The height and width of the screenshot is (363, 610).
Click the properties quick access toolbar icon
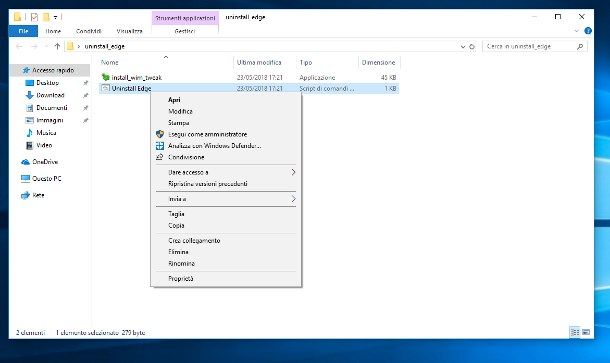pos(34,17)
